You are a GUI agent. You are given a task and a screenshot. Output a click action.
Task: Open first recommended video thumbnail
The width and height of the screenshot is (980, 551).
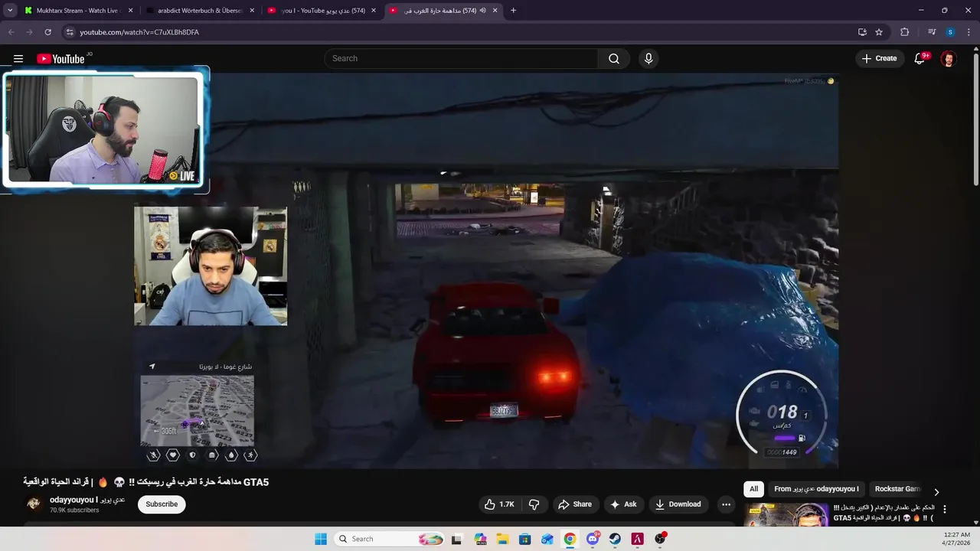(786, 516)
